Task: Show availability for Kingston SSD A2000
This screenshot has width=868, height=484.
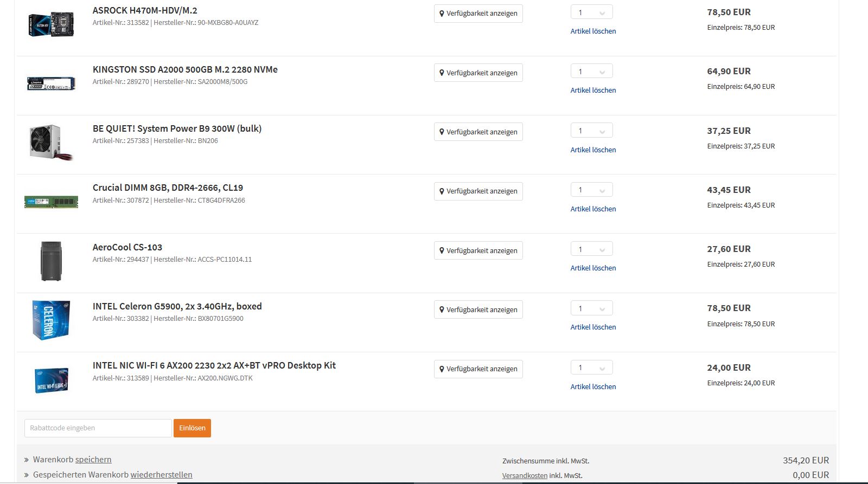Action: point(478,73)
